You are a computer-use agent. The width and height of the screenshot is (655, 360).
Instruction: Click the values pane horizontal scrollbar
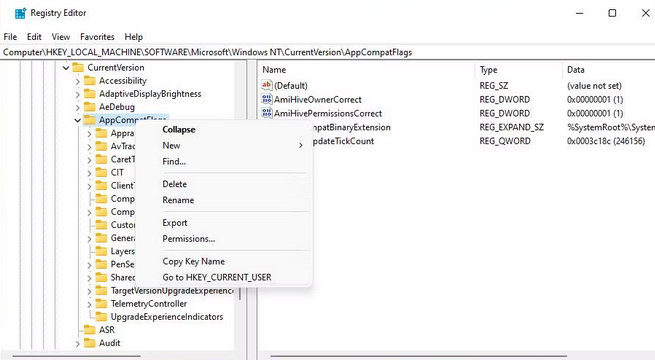[x=419, y=356]
